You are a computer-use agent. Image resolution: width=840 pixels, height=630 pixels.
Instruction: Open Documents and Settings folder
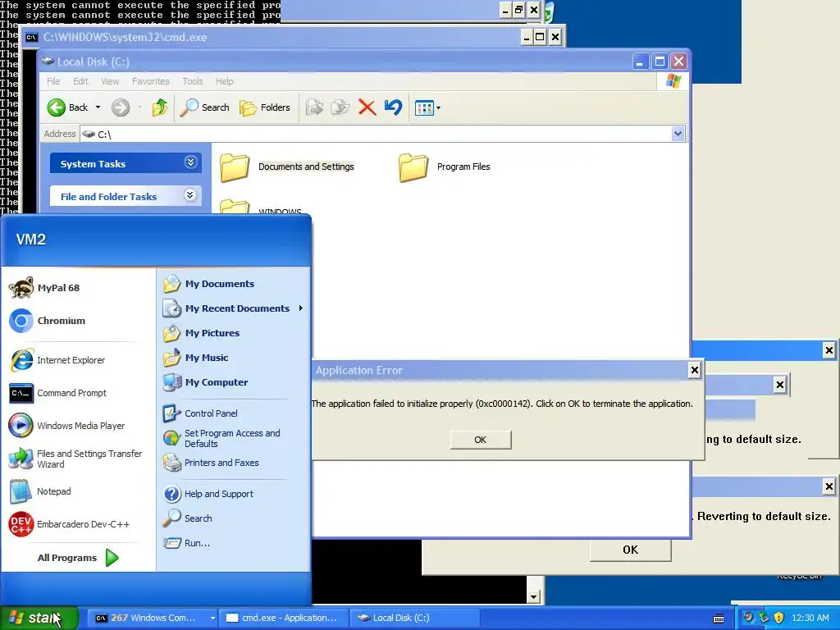tap(287, 167)
